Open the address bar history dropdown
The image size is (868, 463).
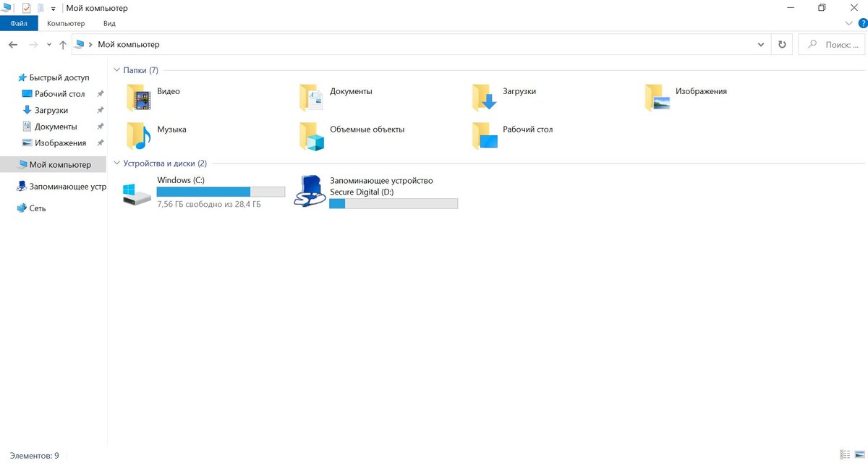pyautogui.click(x=761, y=44)
